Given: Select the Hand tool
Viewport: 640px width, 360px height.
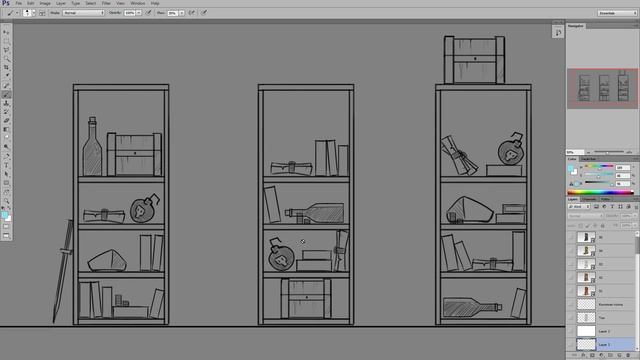Looking at the screenshot, I should (6, 192).
